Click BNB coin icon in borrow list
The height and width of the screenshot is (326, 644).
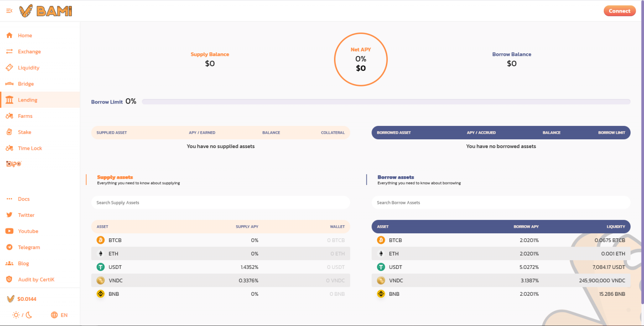click(x=381, y=294)
